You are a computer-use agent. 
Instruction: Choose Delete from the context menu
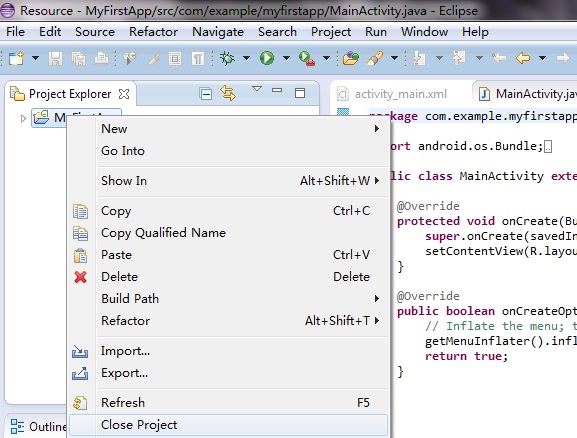(229, 277)
